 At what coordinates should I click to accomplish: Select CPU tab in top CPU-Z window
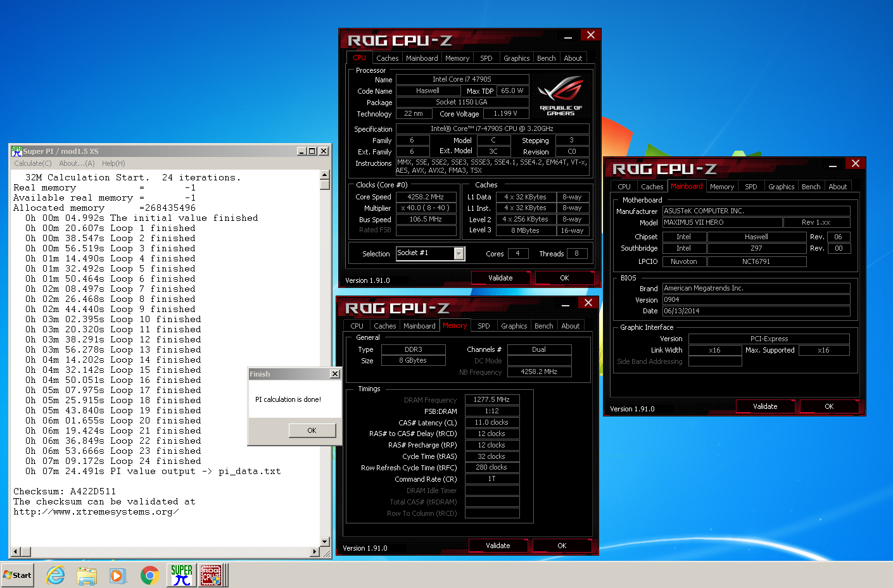tap(359, 58)
